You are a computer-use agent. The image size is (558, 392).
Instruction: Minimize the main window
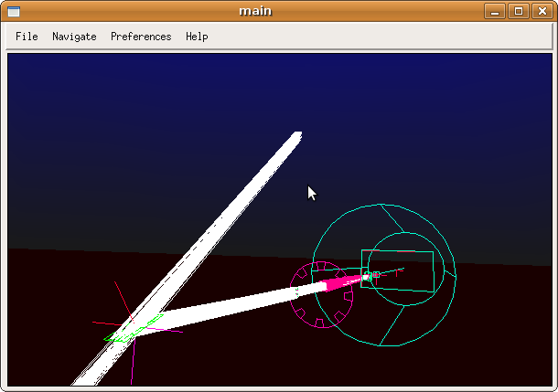pyautogui.click(x=496, y=11)
